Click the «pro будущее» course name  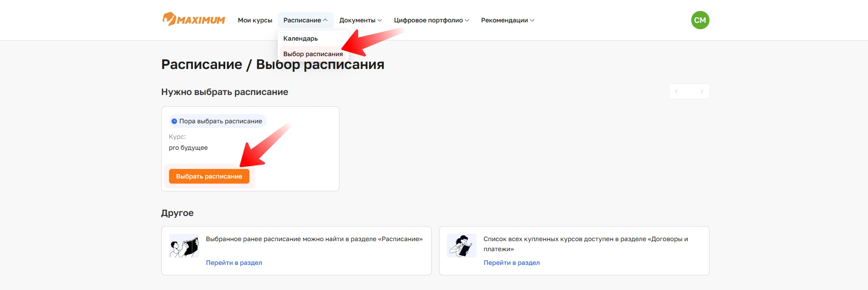coord(188,148)
